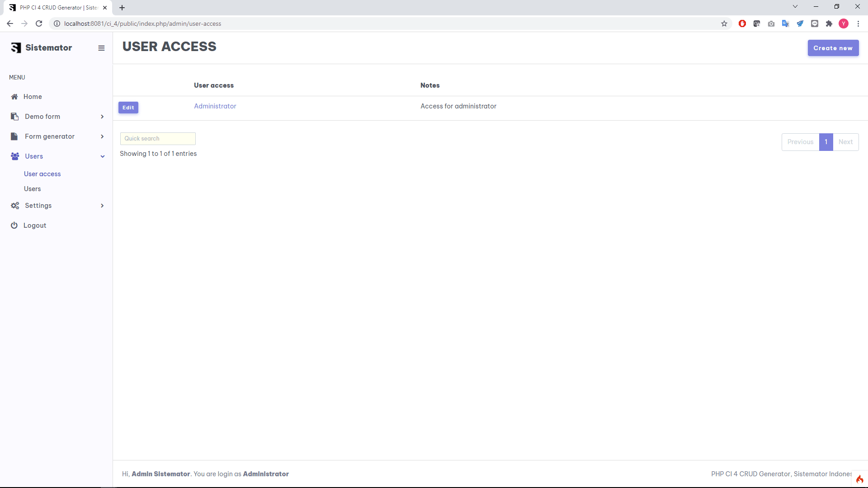The image size is (868, 488).
Task: Open the Administrator link
Action: pos(215,106)
